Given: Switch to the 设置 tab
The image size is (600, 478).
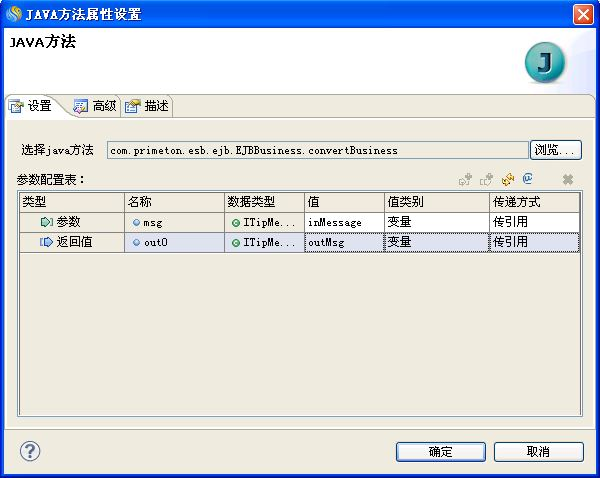Looking at the screenshot, I should 31,106.
